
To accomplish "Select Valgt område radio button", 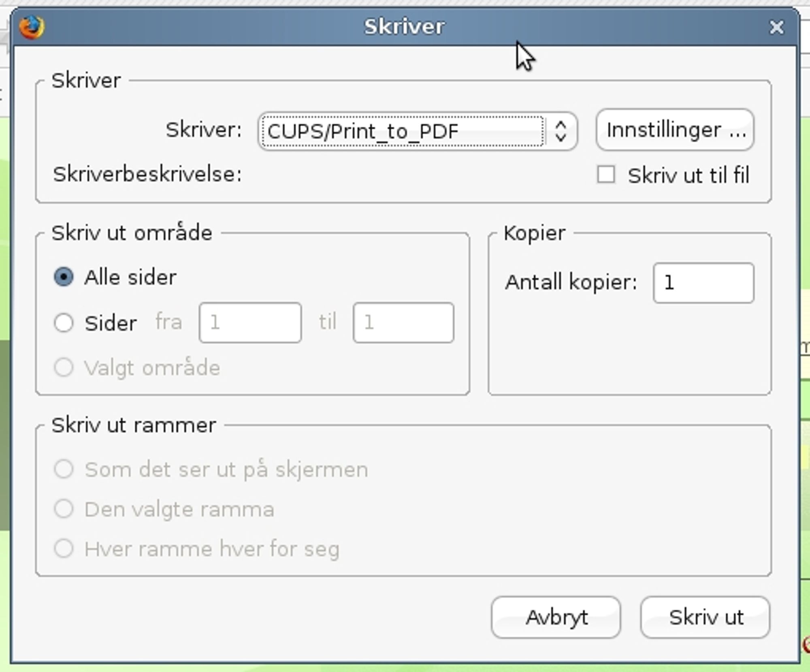I will 64,368.
